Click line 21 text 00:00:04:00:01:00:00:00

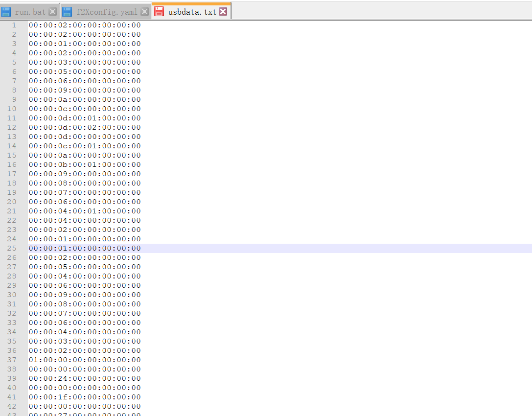85,211
